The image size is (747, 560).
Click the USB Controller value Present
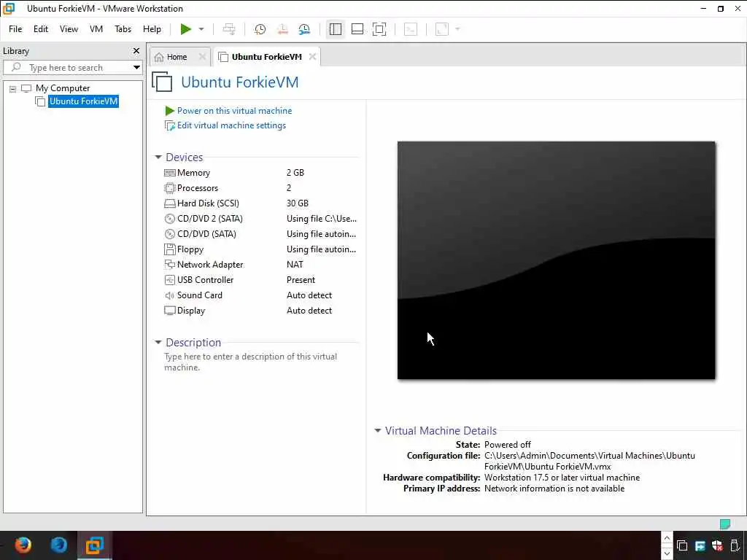(301, 280)
